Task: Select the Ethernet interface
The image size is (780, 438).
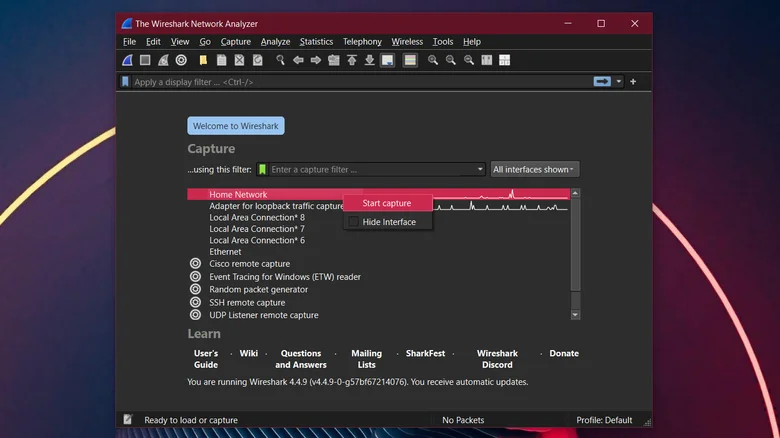Action: coord(225,252)
